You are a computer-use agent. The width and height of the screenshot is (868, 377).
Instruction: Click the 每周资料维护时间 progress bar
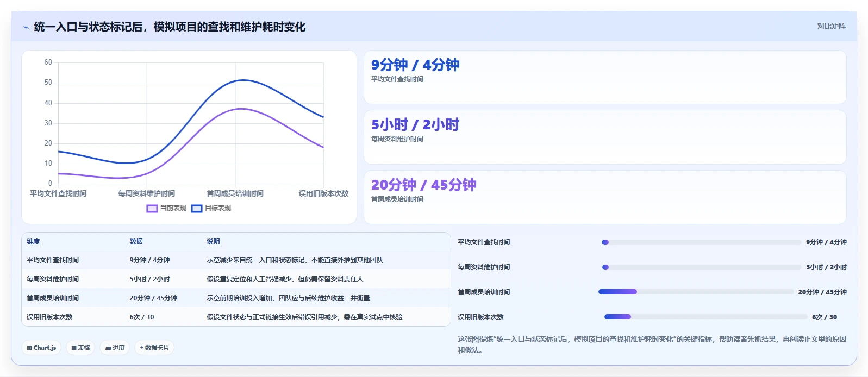click(x=701, y=267)
